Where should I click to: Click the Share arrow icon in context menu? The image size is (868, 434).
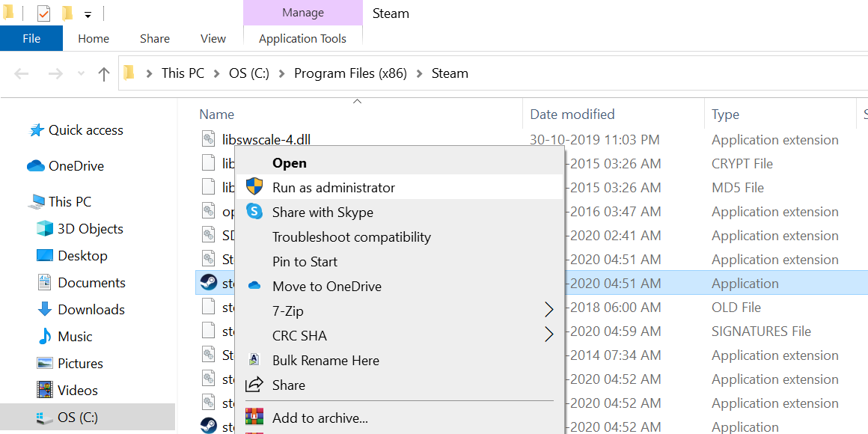coord(254,385)
